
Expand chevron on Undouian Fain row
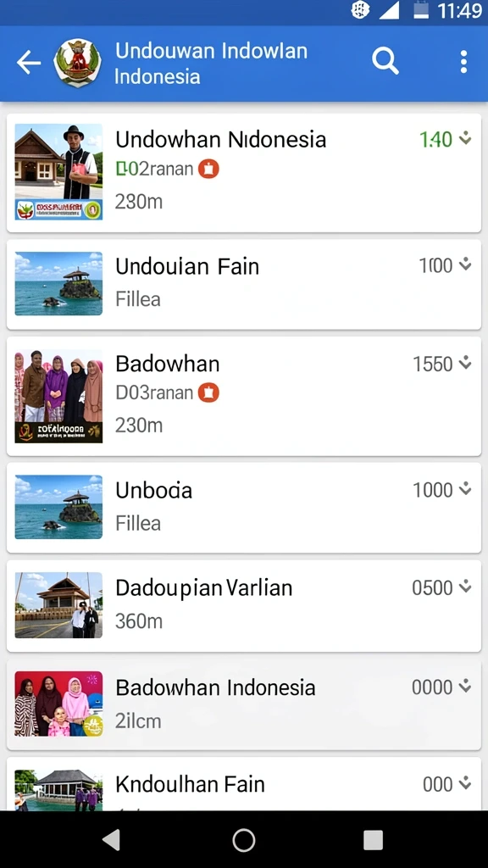pos(465,264)
